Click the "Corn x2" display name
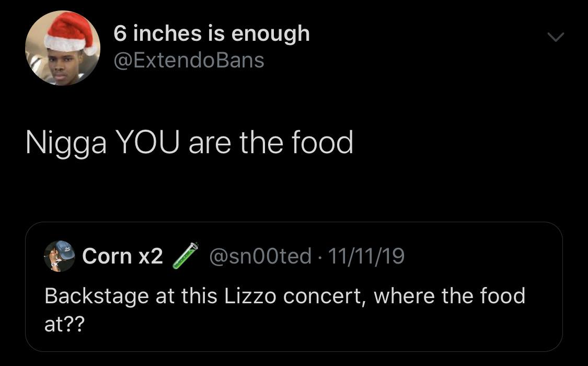The width and height of the screenshot is (588, 366). coord(123,256)
